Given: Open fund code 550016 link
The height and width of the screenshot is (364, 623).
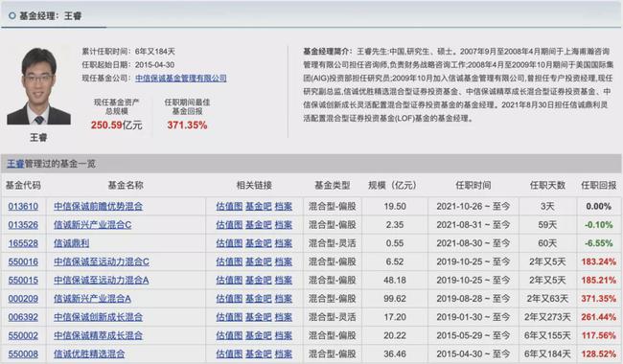Looking at the screenshot, I should click(x=23, y=262).
